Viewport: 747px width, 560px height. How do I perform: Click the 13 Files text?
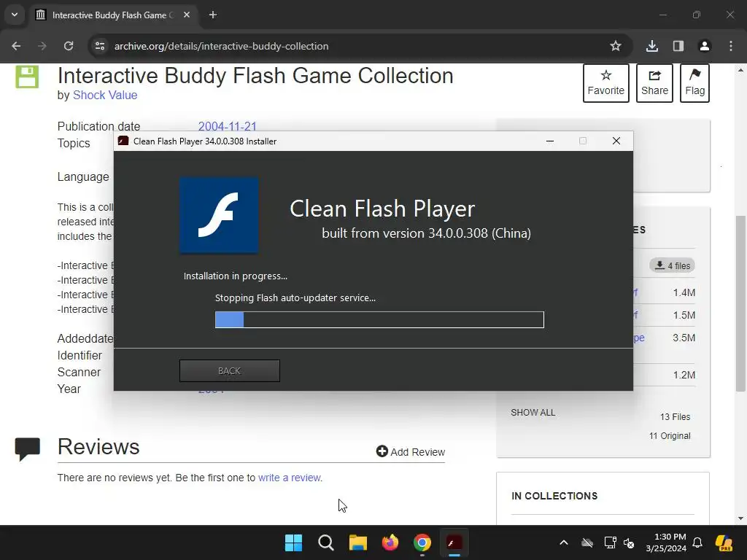click(x=675, y=416)
